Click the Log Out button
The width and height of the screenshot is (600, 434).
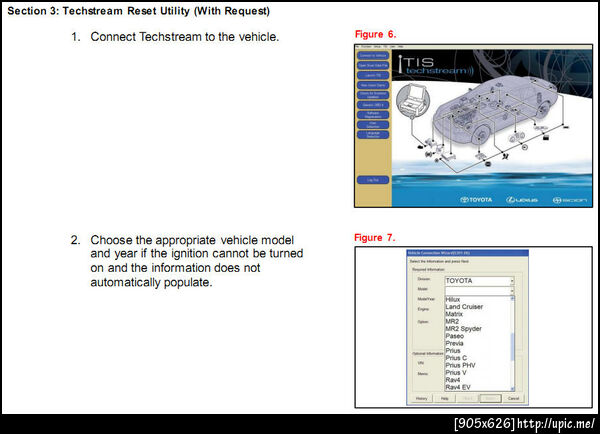pos(373,180)
